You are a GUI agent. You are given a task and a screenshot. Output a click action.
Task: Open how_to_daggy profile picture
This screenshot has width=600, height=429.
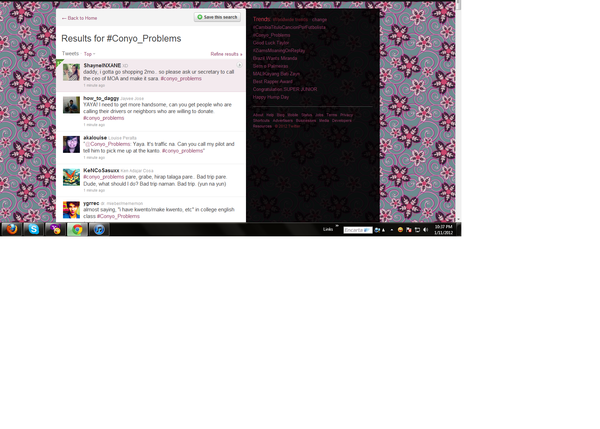pyautogui.click(x=71, y=105)
